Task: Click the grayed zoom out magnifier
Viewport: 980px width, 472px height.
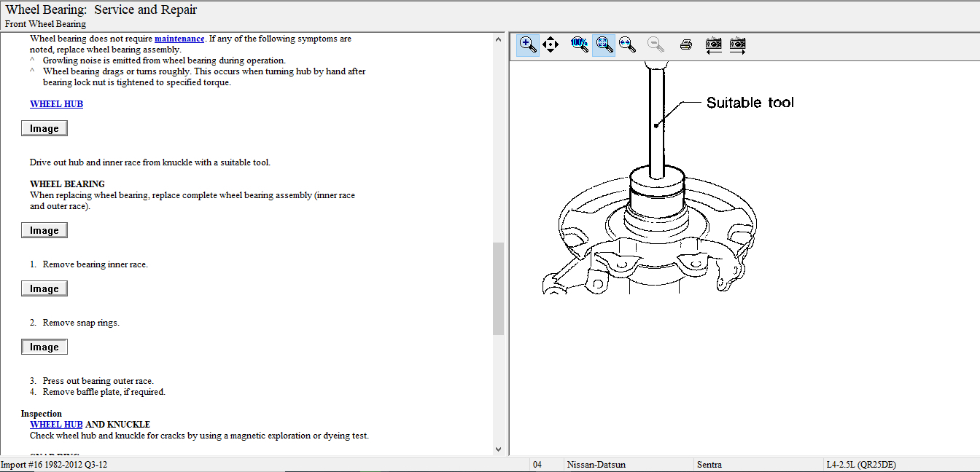Action: point(656,44)
